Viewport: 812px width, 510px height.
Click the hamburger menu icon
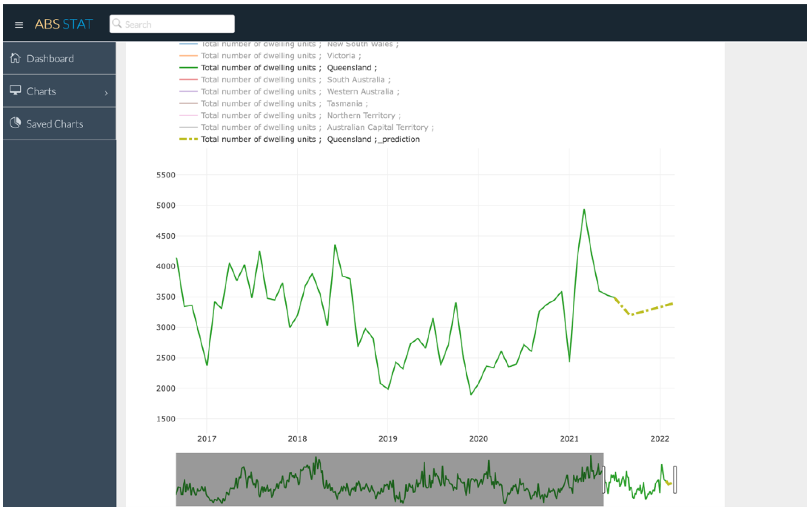[19, 25]
